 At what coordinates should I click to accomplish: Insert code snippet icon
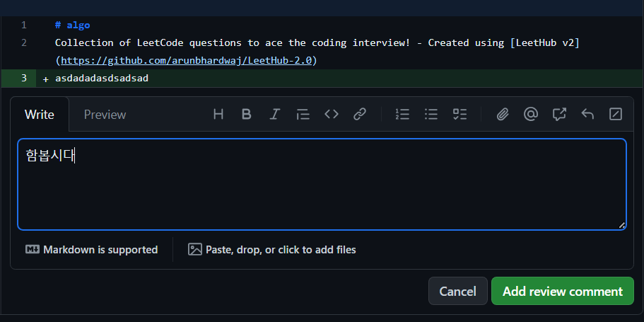pyautogui.click(x=332, y=114)
